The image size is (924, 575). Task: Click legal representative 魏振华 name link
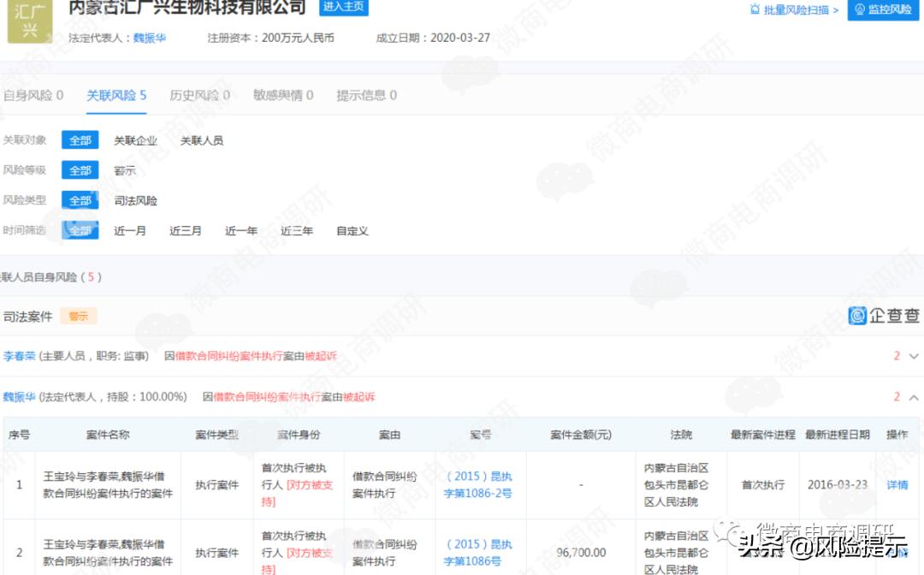tap(19, 396)
